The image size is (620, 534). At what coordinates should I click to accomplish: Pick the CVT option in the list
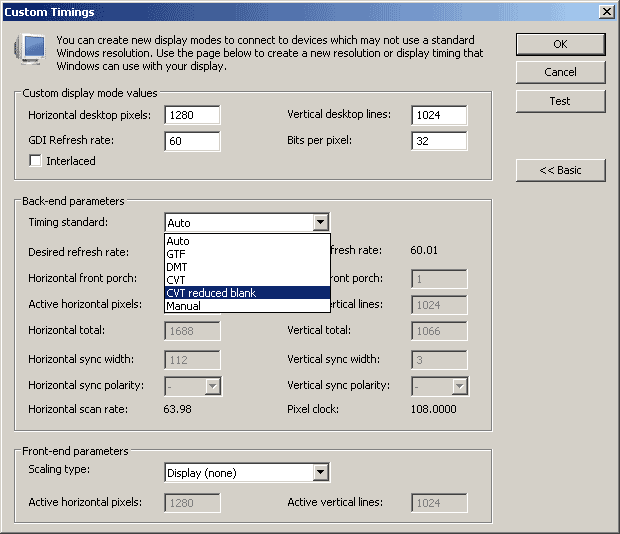pyautogui.click(x=247, y=280)
